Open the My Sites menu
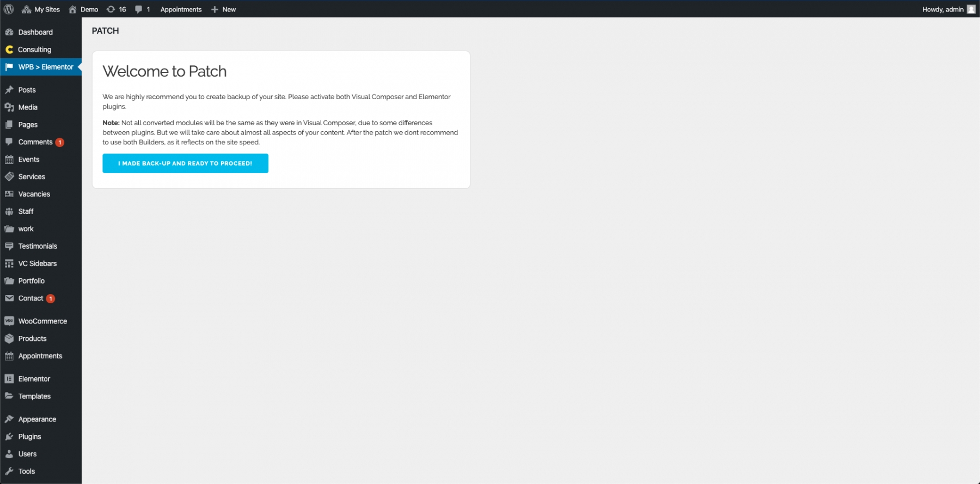 [41, 9]
